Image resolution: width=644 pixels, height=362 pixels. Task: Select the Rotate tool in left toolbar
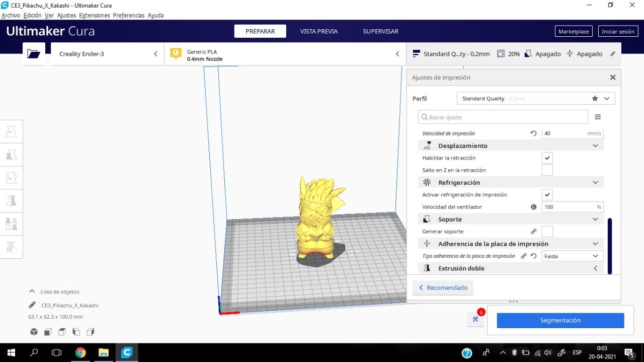point(11,177)
